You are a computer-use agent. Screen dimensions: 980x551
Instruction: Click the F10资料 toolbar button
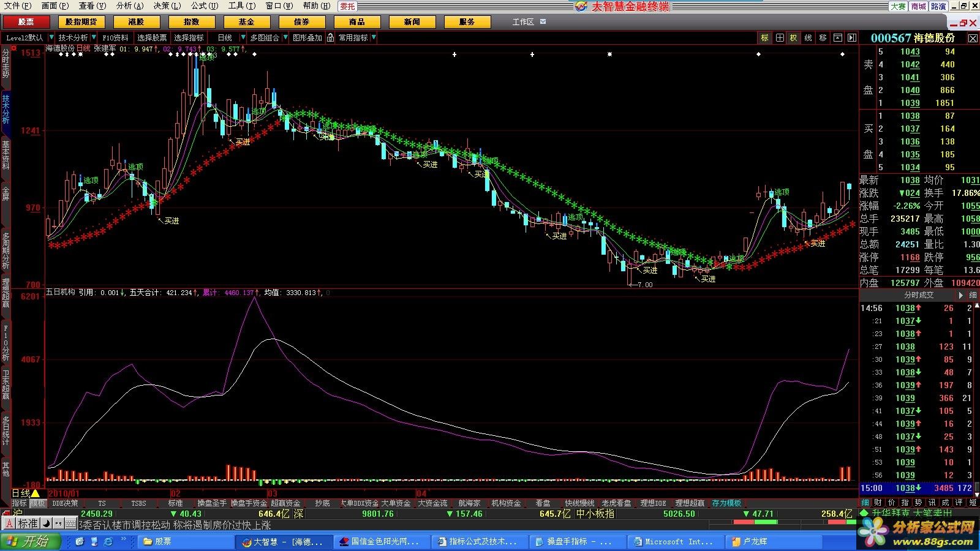click(115, 38)
